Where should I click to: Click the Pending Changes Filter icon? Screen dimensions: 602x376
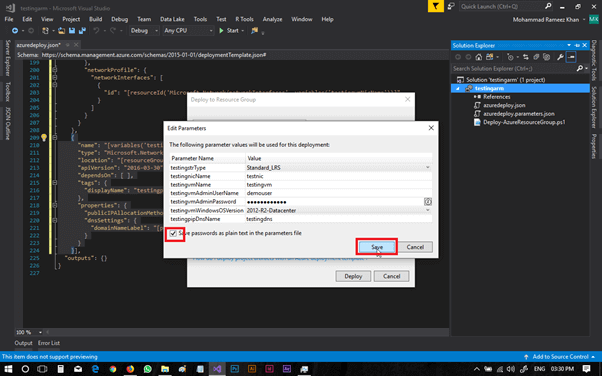point(510,57)
